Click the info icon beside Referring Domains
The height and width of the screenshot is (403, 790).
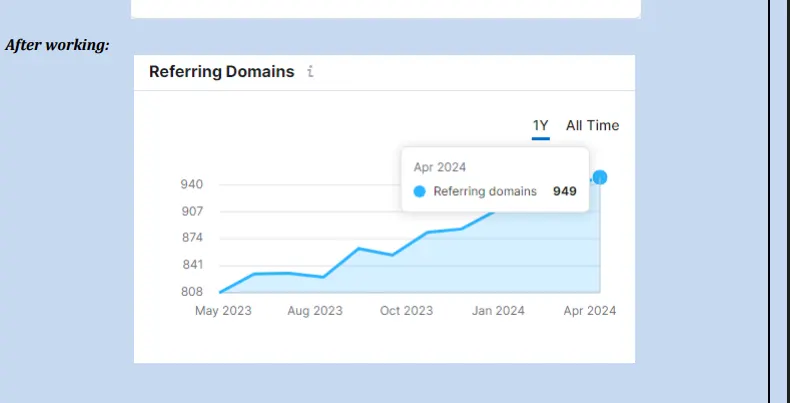click(x=310, y=72)
